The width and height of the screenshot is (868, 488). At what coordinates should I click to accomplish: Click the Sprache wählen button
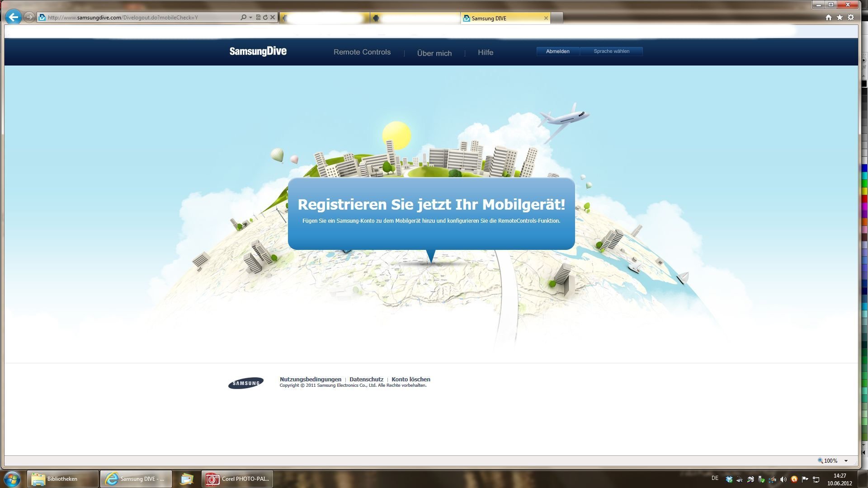pyautogui.click(x=611, y=51)
